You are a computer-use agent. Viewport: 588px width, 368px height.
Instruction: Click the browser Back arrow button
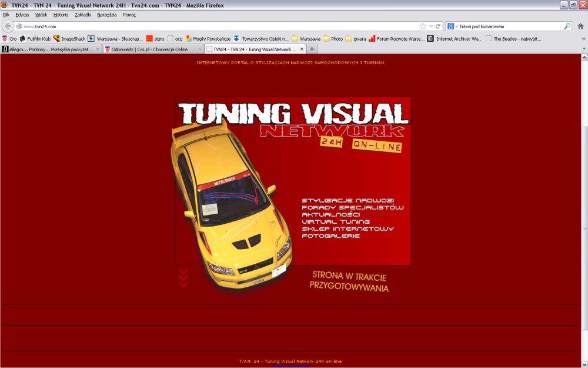click(8, 26)
